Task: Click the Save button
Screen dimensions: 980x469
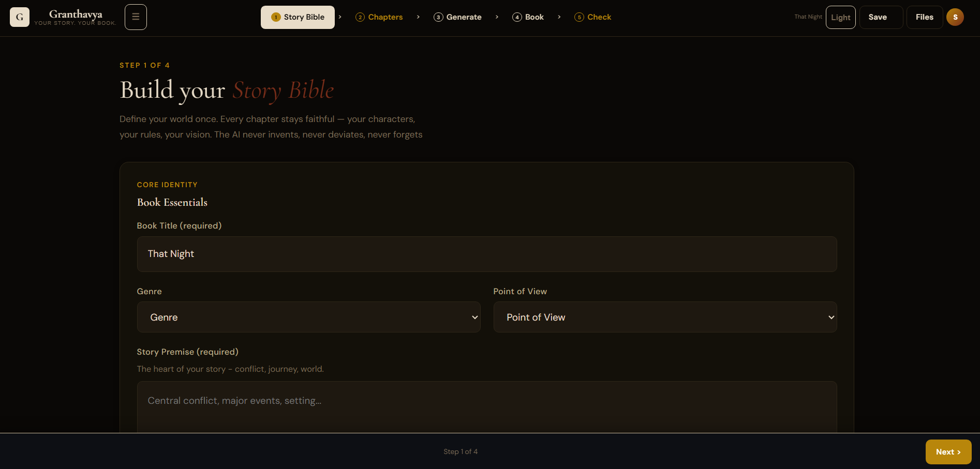Action: [x=881, y=17]
